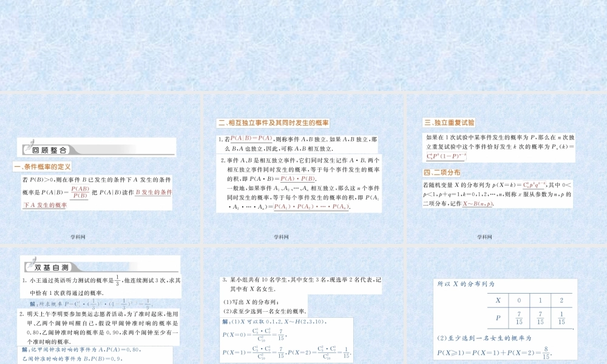Open the slide thumbnail with 独立重复试验 and 二项分布
Screen dimensions: 607x364
[x=507, y=169]
